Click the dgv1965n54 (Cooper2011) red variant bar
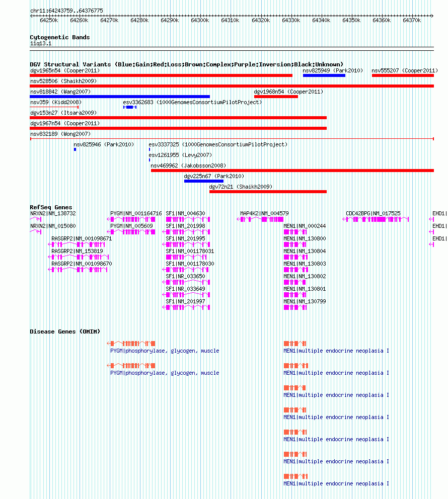The height and width of the screenshot is (499, 448). [x=161, y=75]
